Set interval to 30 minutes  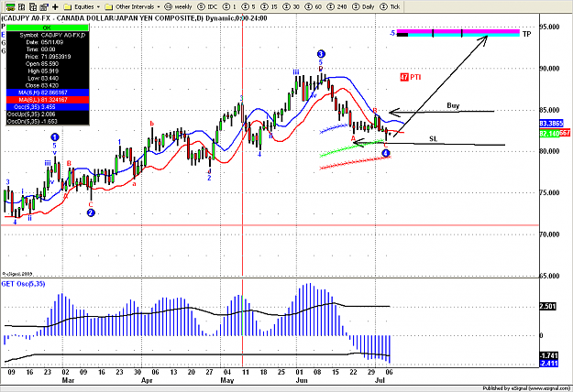(x=292, y=6)
